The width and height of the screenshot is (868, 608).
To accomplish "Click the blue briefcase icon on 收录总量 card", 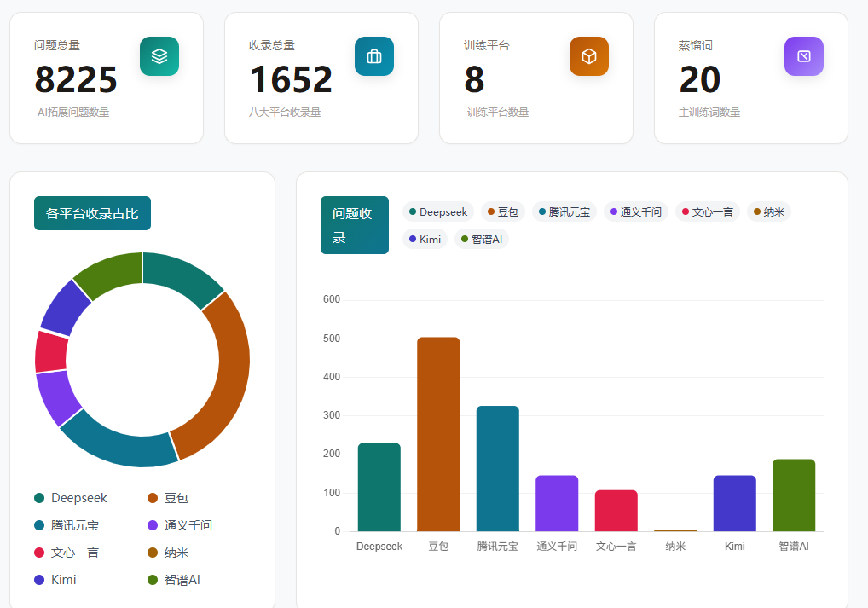I will coord(374,56).
